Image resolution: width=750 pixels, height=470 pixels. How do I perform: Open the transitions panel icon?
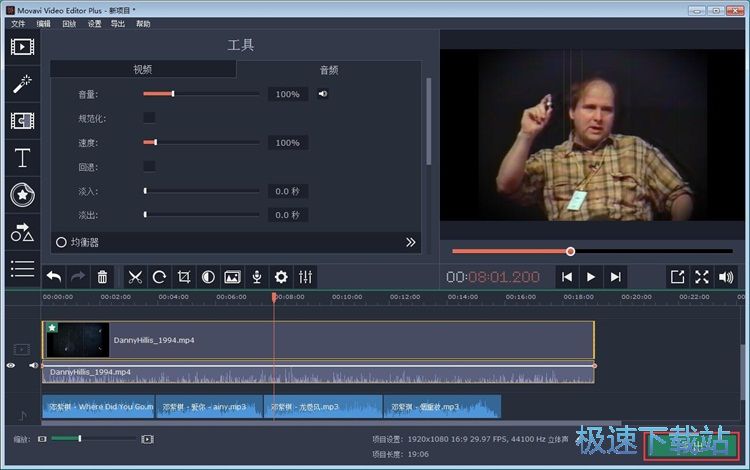[22, 120]
